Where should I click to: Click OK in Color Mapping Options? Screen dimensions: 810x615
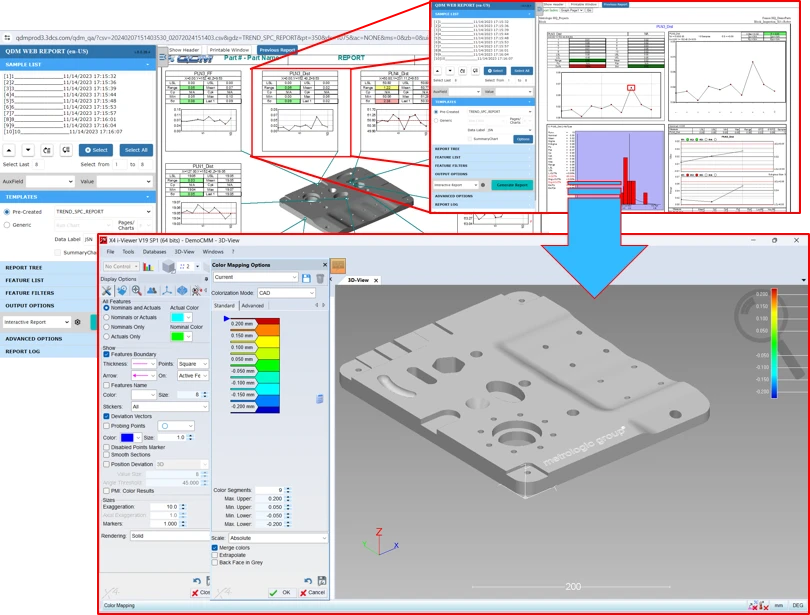281,592
